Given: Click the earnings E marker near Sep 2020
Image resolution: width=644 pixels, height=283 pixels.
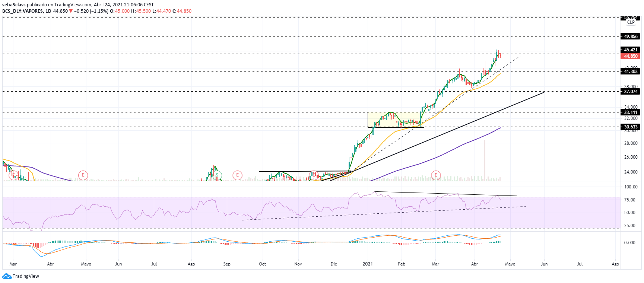Looking at the screenshot, I should pos(237,175).
